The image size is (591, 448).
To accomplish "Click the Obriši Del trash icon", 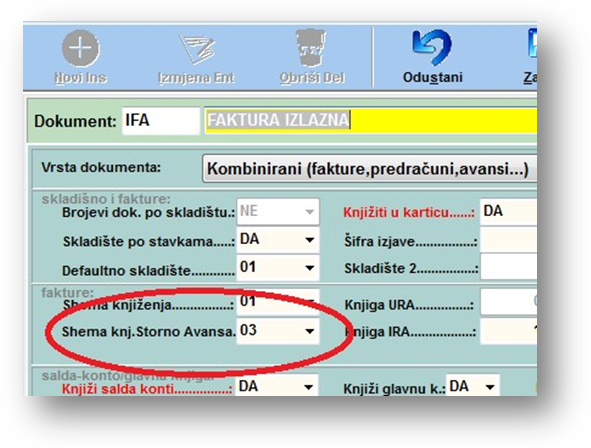I will tap(311, 48).
